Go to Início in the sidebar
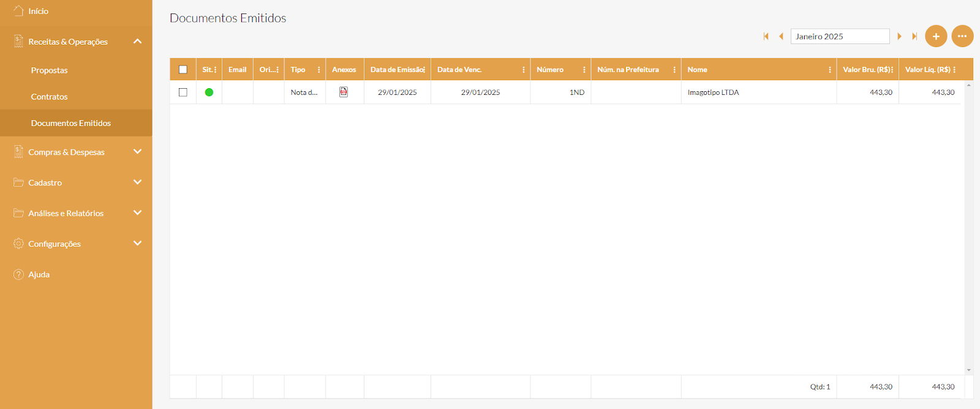980x409 pixels. tap(38, 11)
